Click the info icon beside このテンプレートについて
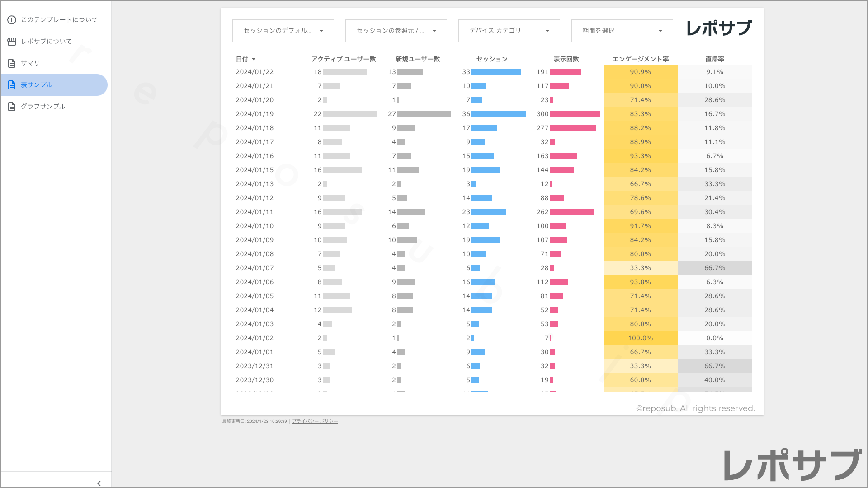Screen dimensions: 868x488 (12, 20)
